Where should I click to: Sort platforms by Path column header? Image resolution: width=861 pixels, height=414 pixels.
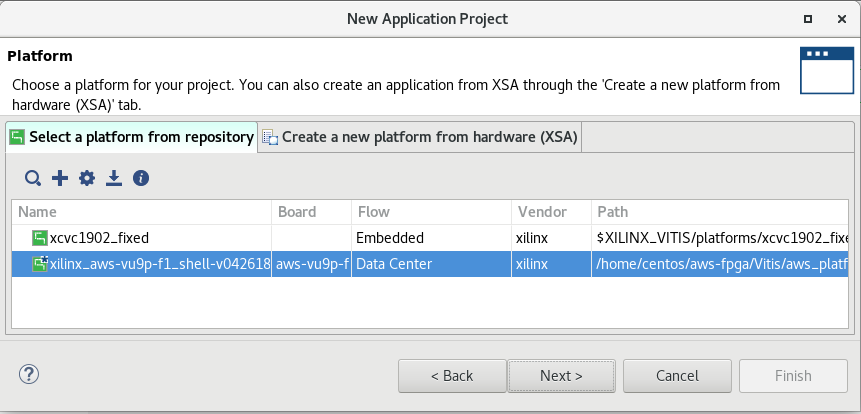tap(719, 212)
